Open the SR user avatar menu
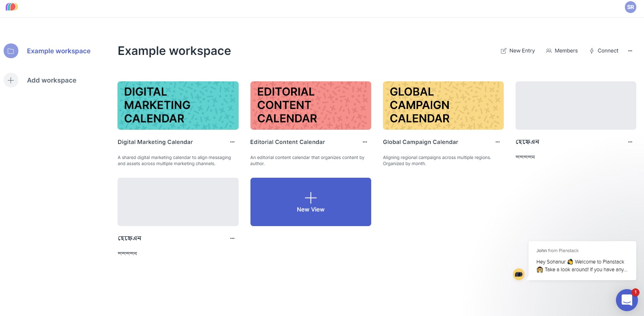644x316 pixels. click(631, 7)
